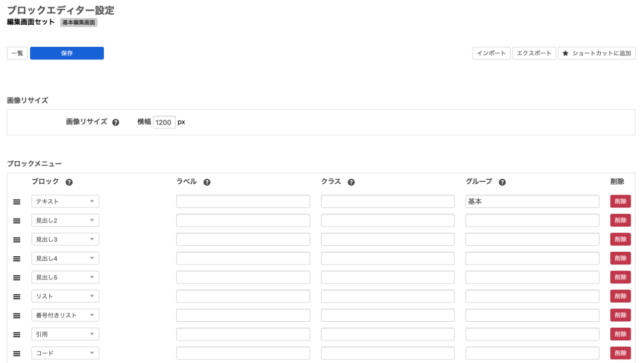
Task: Open help for the クラス column
Action: point(352,182)
